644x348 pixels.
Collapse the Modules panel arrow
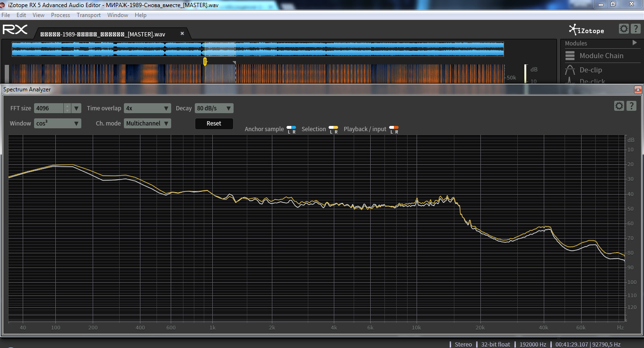tap(635, 43)
